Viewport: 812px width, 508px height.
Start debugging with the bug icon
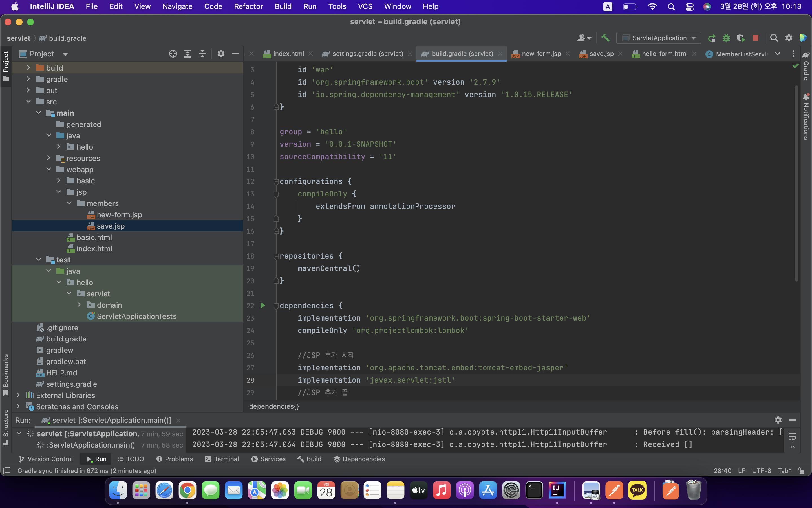(726, 38)
